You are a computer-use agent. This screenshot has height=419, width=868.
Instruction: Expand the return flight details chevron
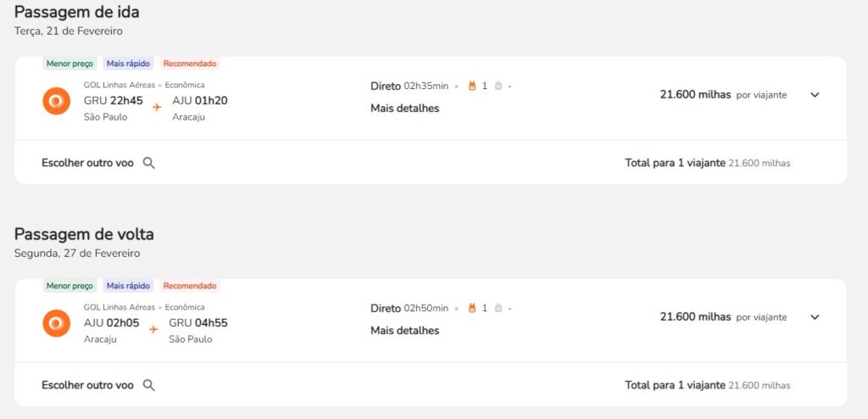coord(815,317)
